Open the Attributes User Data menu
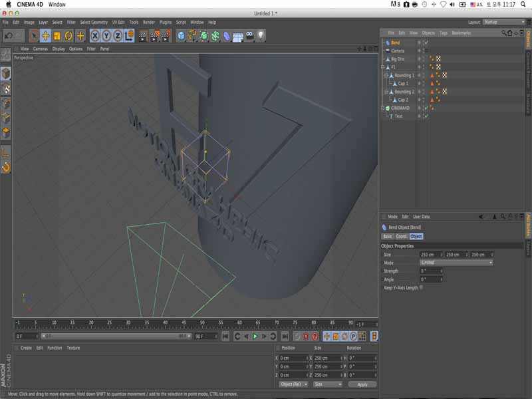This screenshot has width=532, height=399. 422,217
